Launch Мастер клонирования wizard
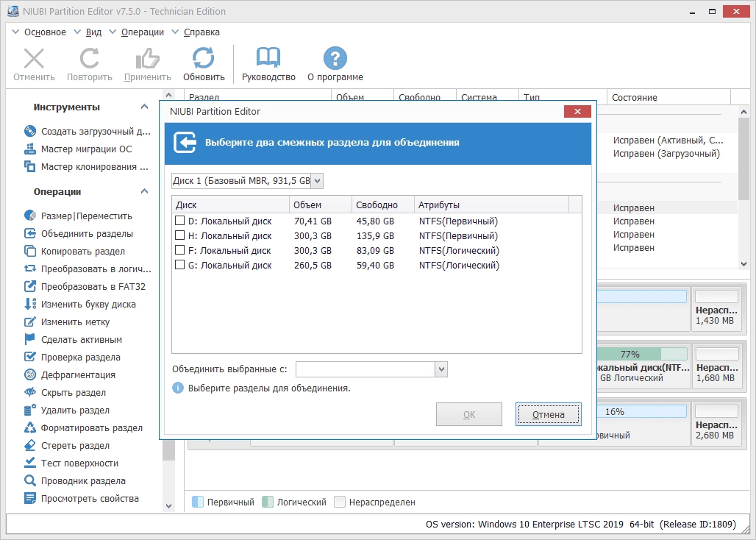Image resolution: width=756 pixels, height=540 pixels. tap(87, 167)
